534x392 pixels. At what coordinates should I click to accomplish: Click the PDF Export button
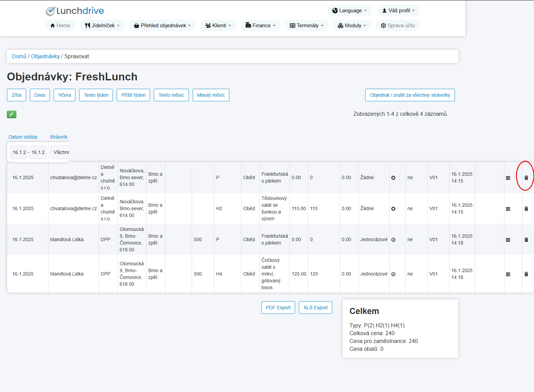278,308
